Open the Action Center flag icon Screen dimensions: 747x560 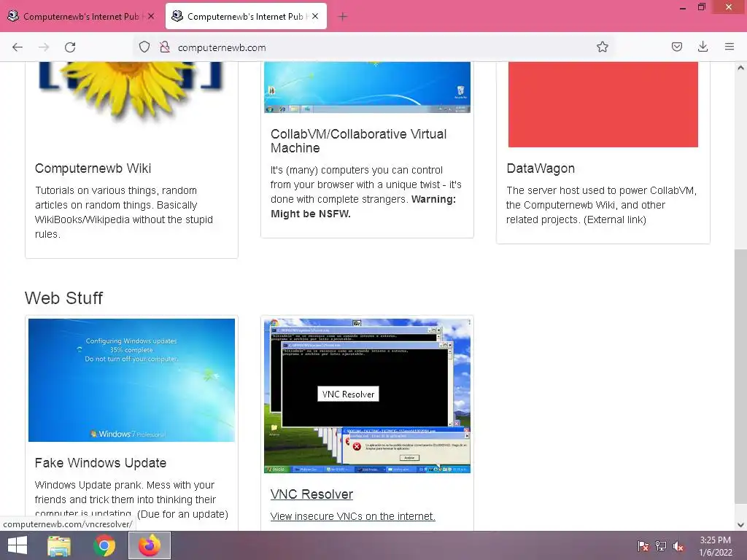coord(643,546)
